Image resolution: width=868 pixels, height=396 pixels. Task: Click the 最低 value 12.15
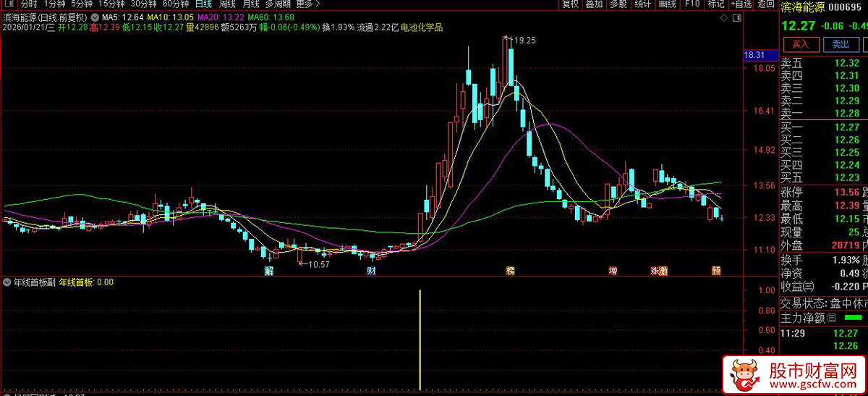click(x=847, y=219)
